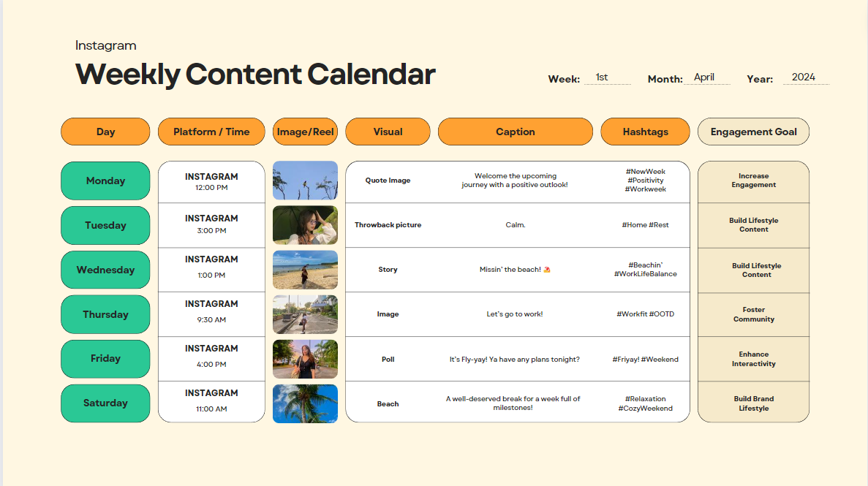Click the 'Quote Image' visual cell
This screenshot has height=486, width=868.
coord(388,181)
